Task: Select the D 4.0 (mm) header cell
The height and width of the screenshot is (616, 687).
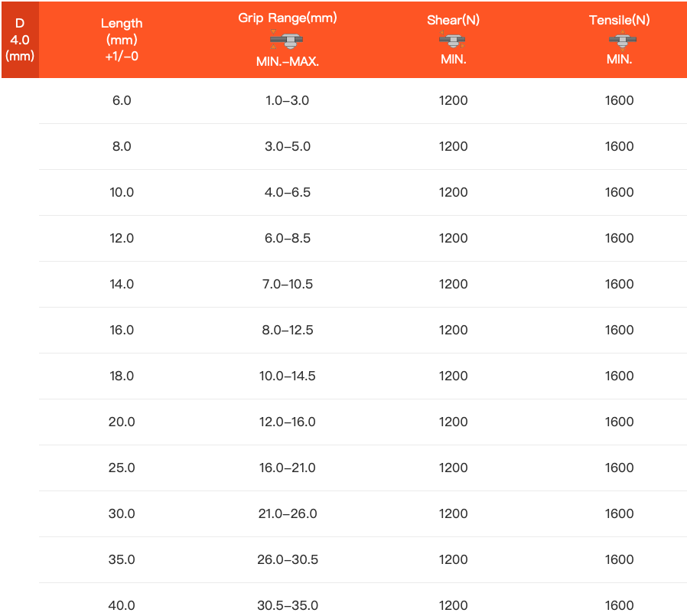Action: pos(20,40)
